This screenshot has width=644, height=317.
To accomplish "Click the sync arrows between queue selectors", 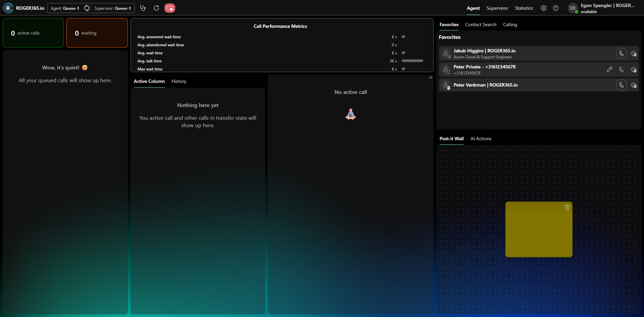I will pos(87,8).
